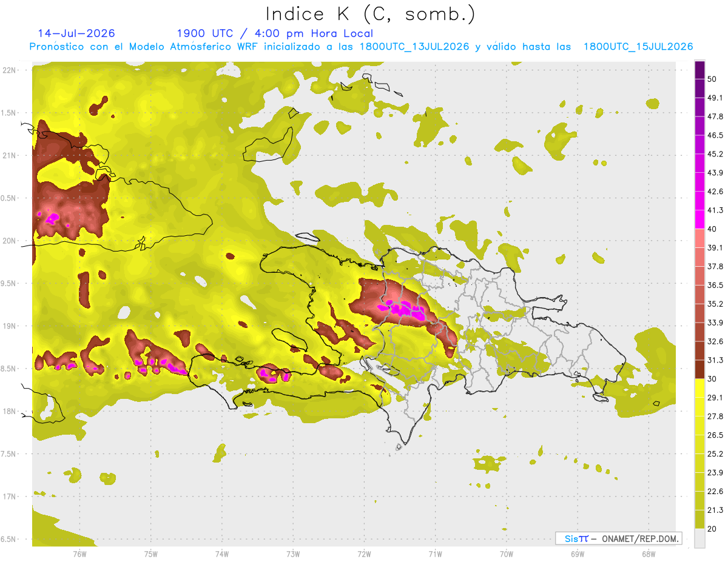
Task: Click the colorbar value '32.6'
Action: (x=715, y=341)
